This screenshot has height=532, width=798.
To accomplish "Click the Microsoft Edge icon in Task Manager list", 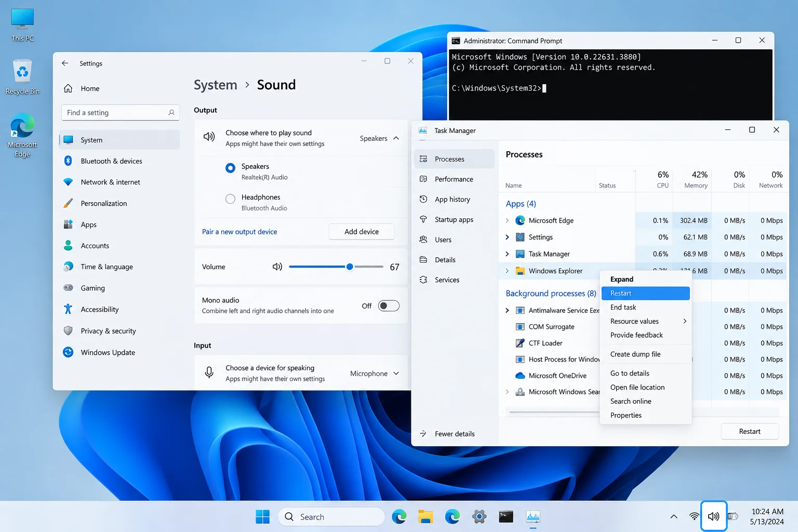I will click(520, 221).
